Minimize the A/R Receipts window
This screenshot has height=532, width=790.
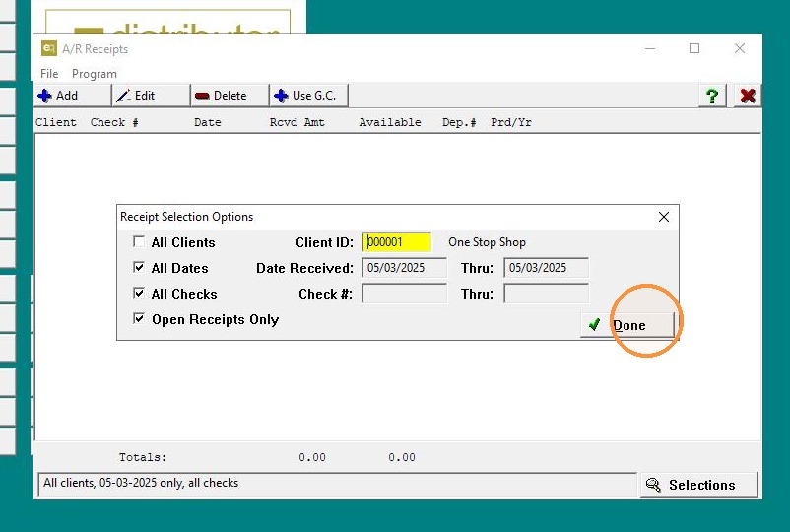(x=650, y=48)
